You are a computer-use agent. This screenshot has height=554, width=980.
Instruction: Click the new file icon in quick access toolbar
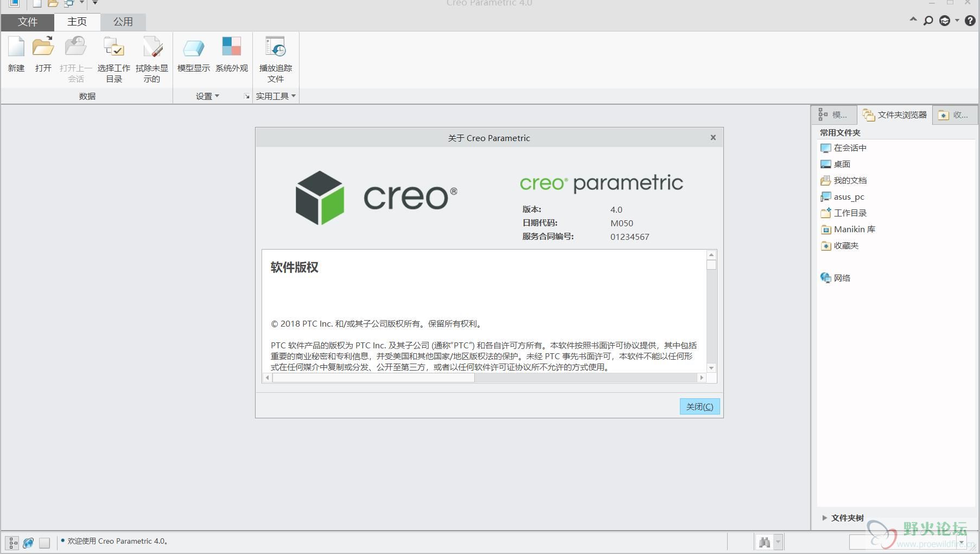click(37, 3)
